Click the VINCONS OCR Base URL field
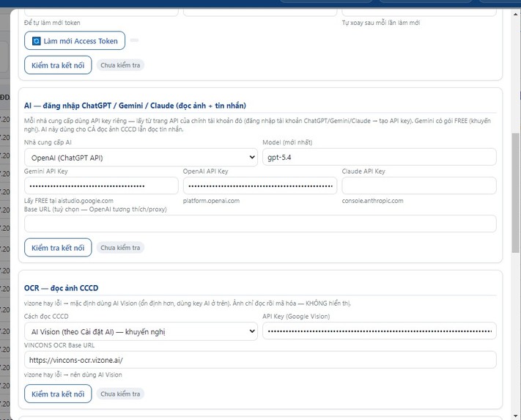The height and width of the screenshot is (420, 521). click(260, 360)
